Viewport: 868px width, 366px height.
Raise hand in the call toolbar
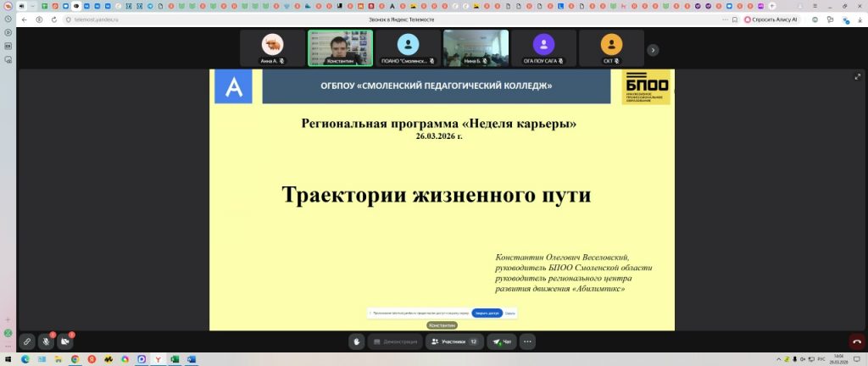click(359, 341)
